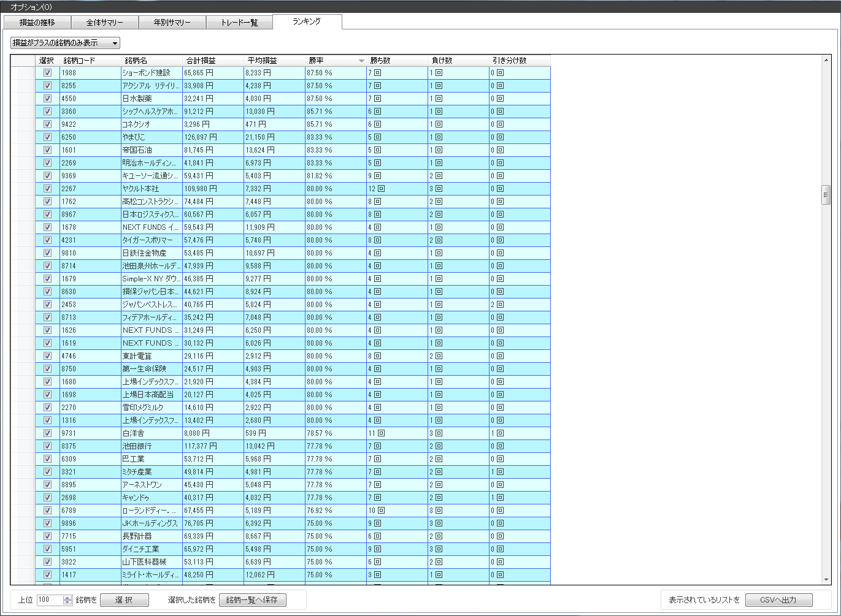Uncheck the checkbox for code 8255
The height and width of the screenshot is (616, 841).
(x=47, y=86)
